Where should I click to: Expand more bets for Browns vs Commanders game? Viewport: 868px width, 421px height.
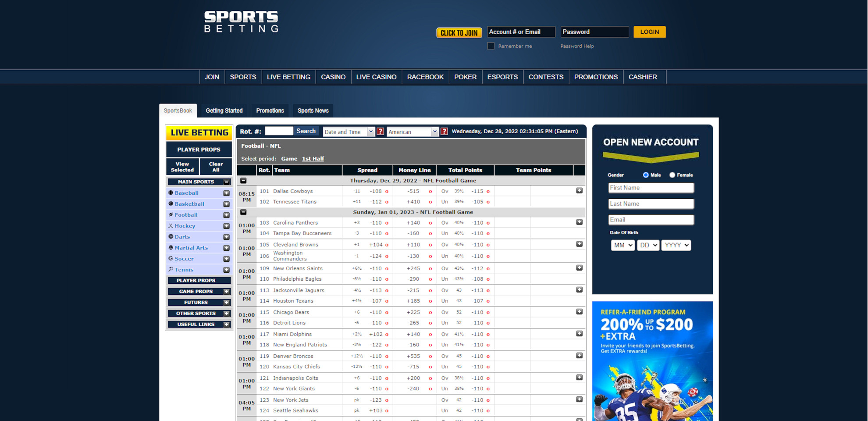click(x=579, y=244)
